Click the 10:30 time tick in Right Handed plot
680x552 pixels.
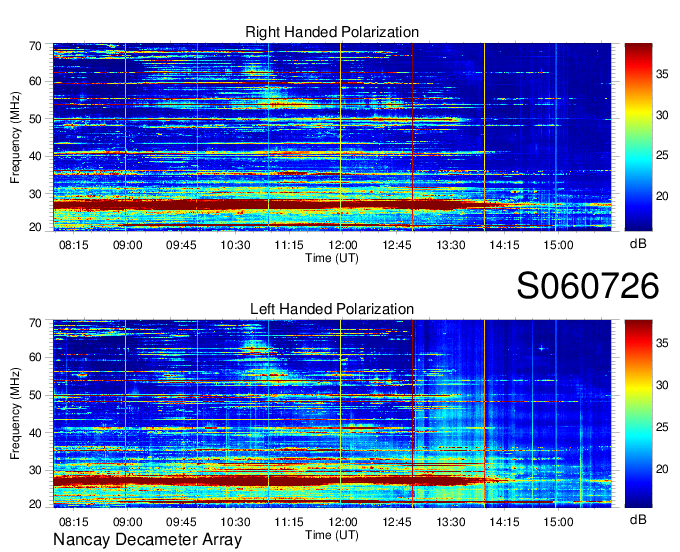click(x=235, y=245)
